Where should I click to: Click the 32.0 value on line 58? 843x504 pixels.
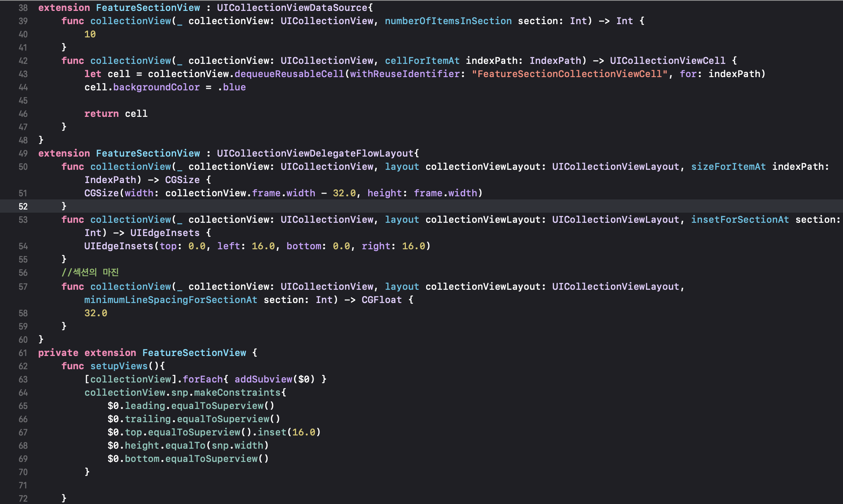pos(95,313)
